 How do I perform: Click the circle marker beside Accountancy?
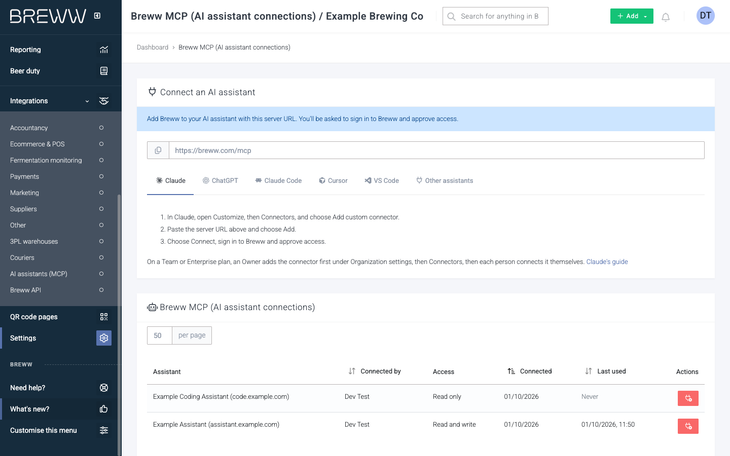coord(101,128)
